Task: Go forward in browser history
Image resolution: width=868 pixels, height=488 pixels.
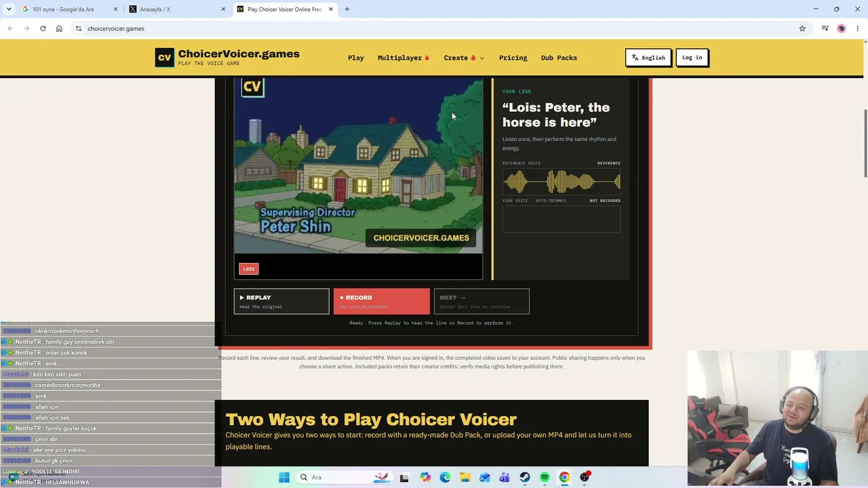Action: [26, 28]
